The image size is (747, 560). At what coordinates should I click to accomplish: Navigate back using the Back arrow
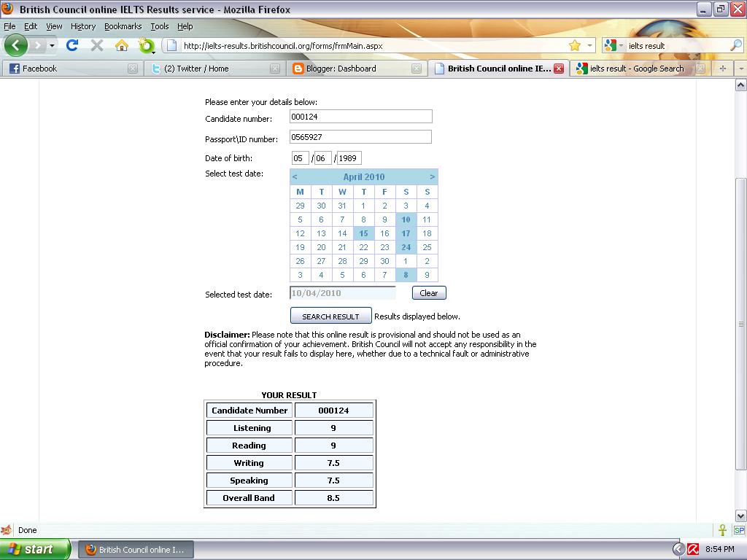click(x=16, y=45)
